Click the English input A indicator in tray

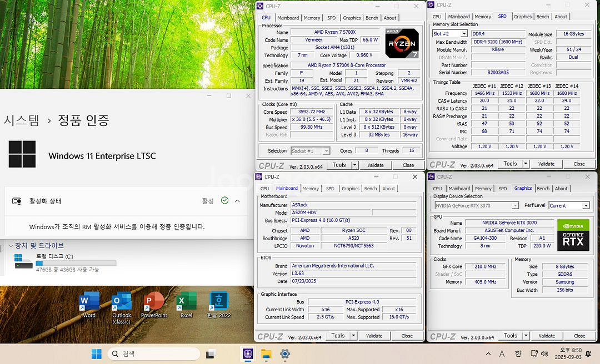click(x=502, y=354)
